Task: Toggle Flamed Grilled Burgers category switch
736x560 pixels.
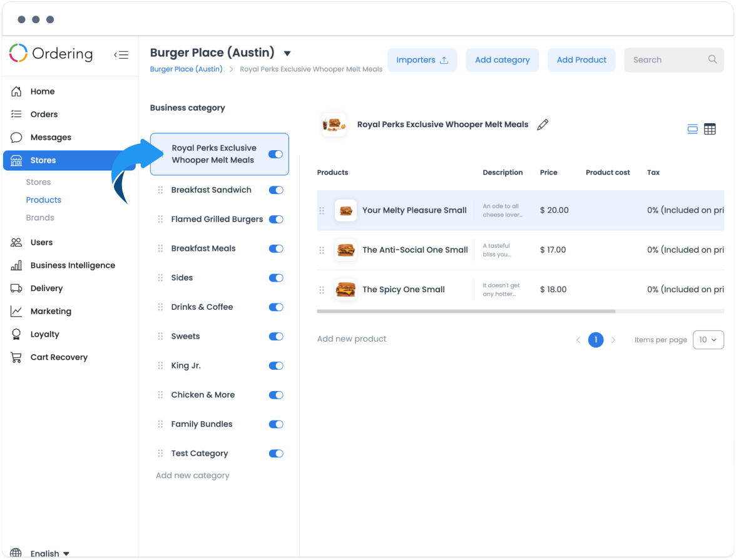Action: click(x=276, y=219)
